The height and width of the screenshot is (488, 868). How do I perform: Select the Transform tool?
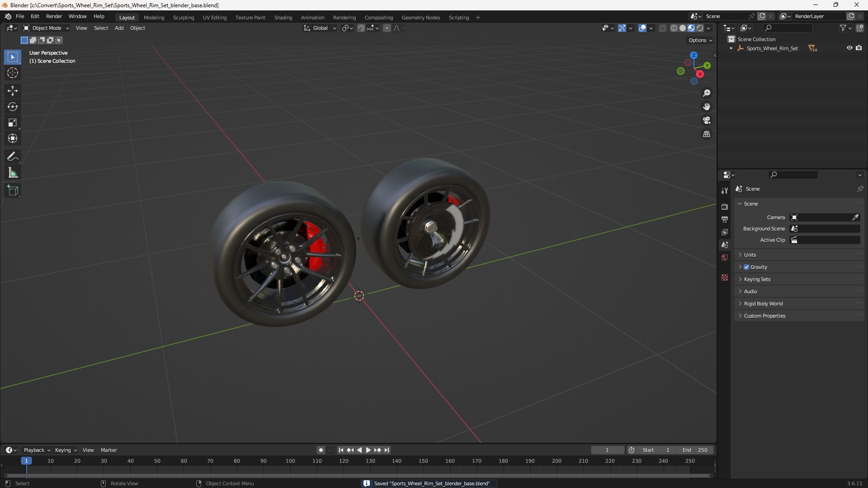[x=13, y=138]
